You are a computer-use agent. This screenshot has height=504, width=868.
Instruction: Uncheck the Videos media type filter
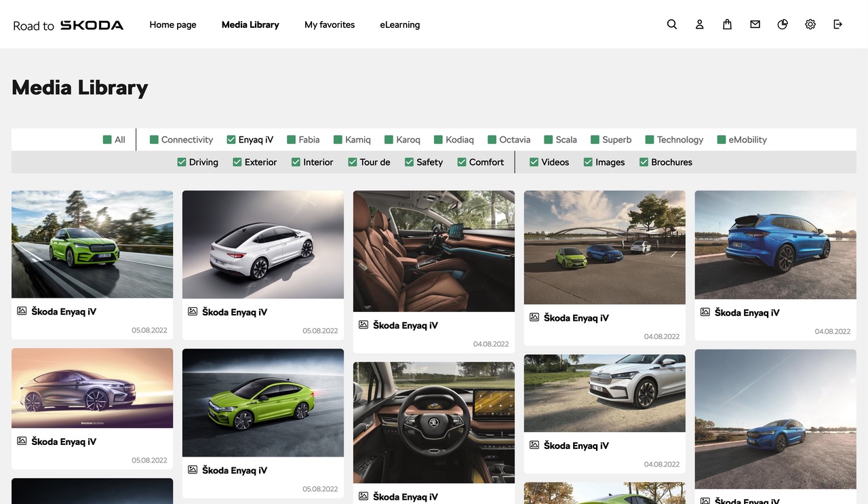(x=534, y=162)
